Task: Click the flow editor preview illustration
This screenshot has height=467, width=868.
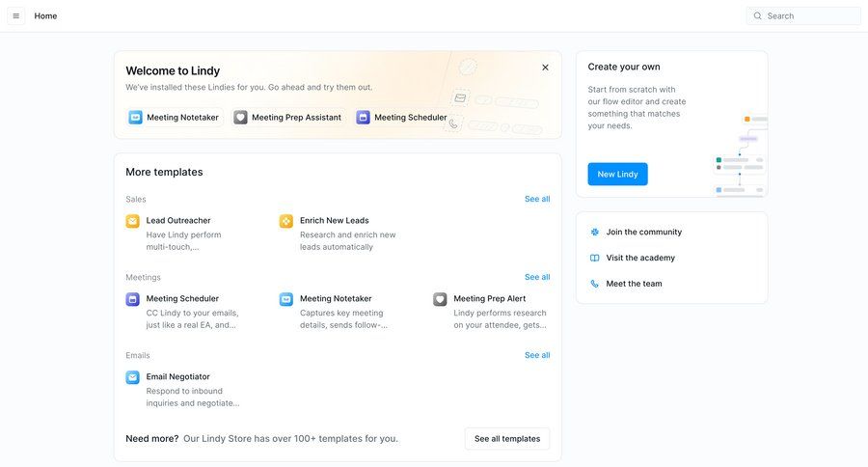Action: [740, 155]
